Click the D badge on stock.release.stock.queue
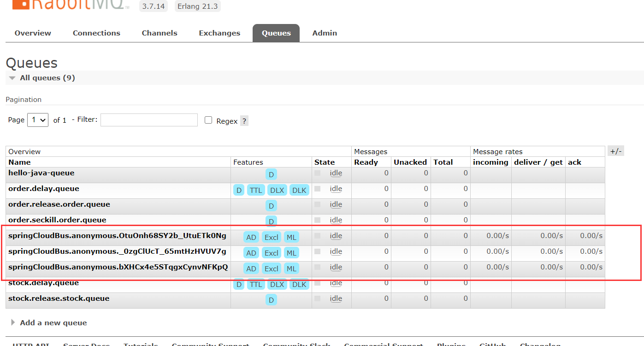Image resolution: width=644 pixels, height=346 pixels. pos(271,300)
